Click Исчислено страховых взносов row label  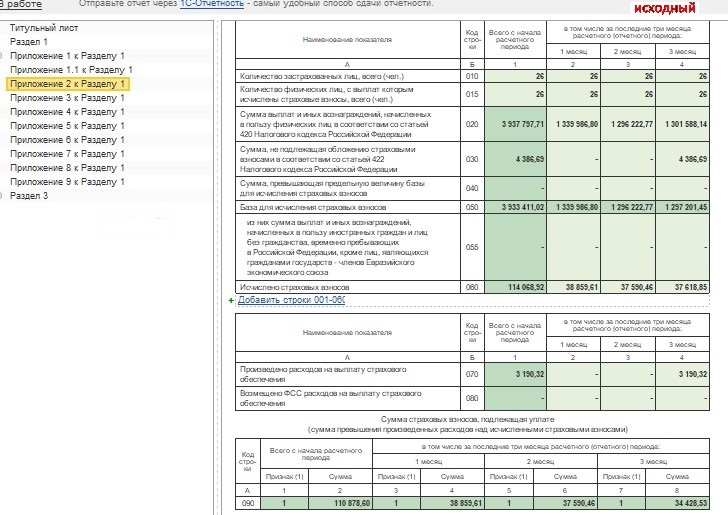tap(294, 287)
